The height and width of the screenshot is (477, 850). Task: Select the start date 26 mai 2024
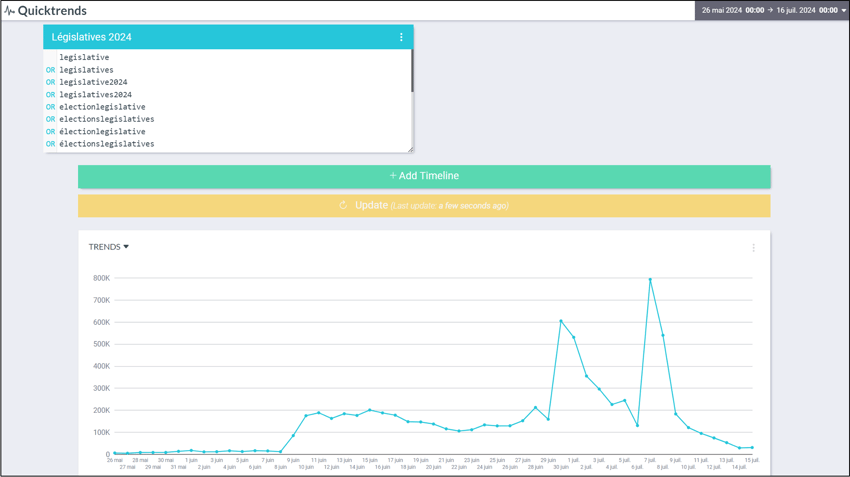(721, 10)
